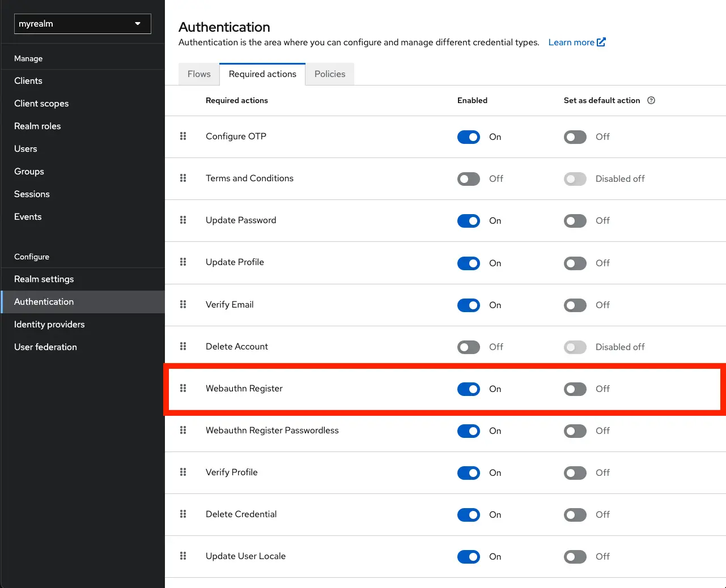
Task: Set Delete Credential as default action
Action: point(575,514)
